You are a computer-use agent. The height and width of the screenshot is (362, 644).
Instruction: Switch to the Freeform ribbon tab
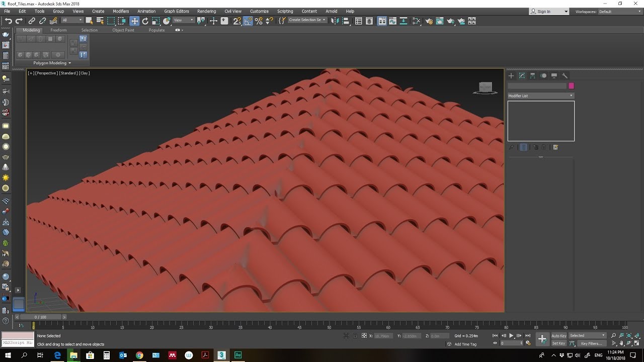[58, 30]
